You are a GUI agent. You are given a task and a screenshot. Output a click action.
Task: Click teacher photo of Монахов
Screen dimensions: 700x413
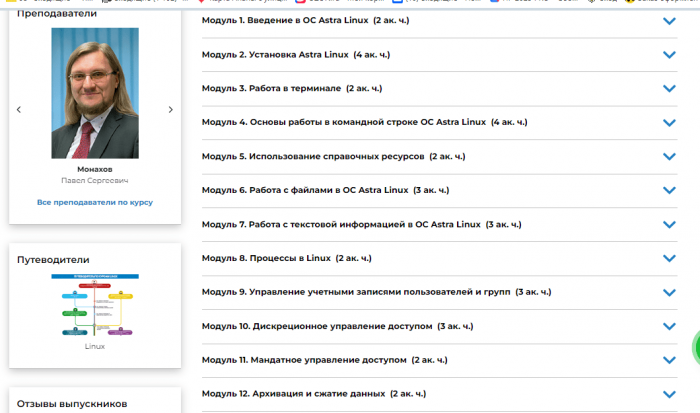pos(95,93)
